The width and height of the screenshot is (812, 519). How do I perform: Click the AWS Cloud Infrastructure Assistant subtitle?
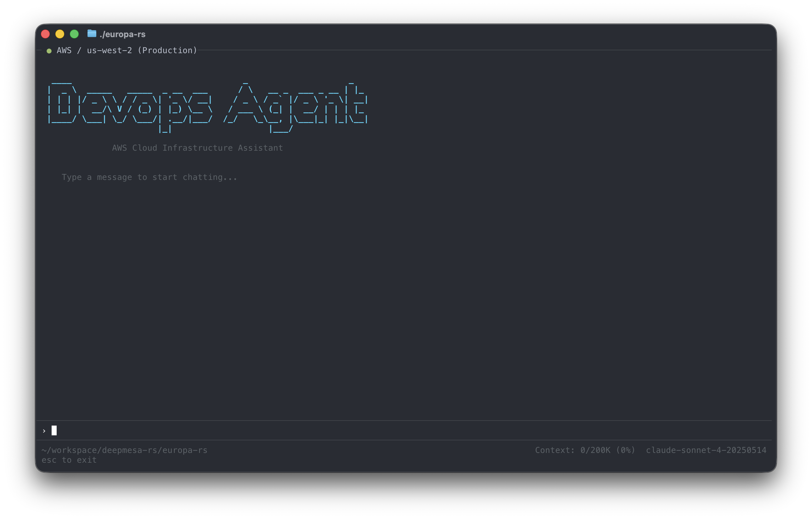197,148
